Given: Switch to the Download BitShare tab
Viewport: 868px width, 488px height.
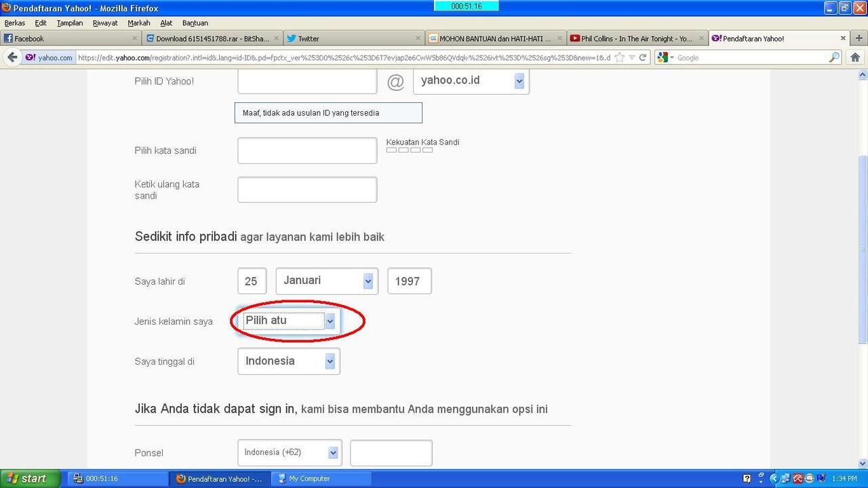Looking at the screenshot, I should point(212,39).
